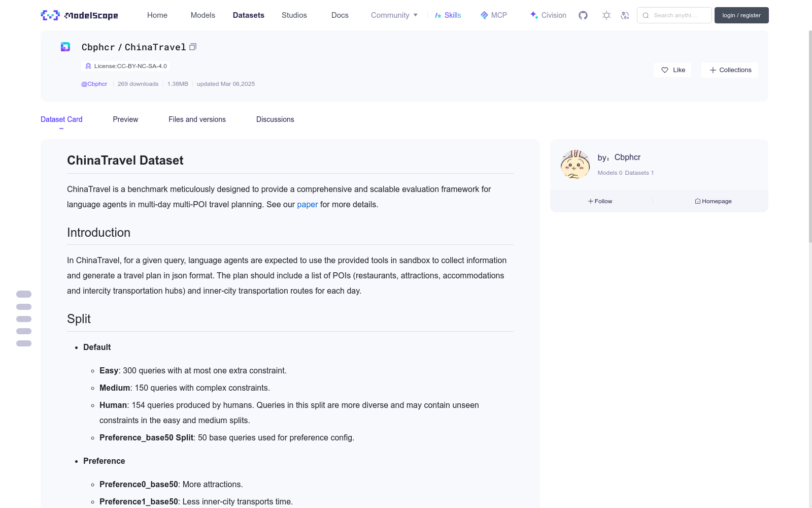Jump to last section via outline marker
The height and width of the screenshot is (508, 812).
click(x=24, y=343)
